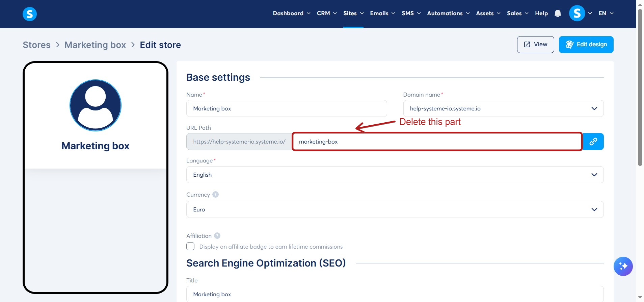The height and width of the screenshot is (302, 644).
Task: Click 'Display an affiliate badge' label text
Action: [x=271, y=247]
